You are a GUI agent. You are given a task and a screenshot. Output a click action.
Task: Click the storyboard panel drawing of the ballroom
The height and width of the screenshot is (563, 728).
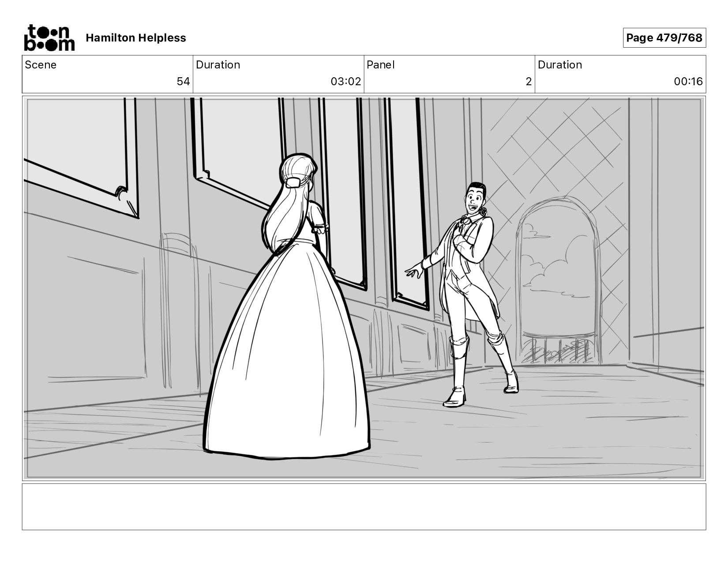364,288
